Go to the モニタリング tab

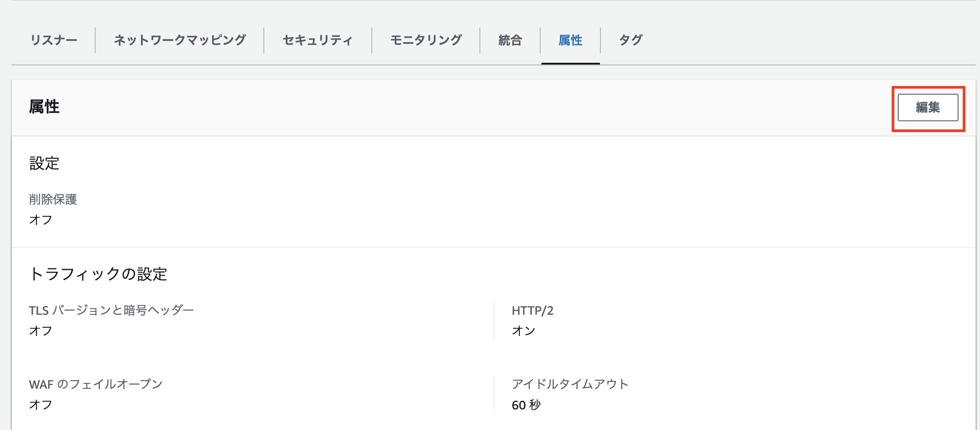pos(426,40)
